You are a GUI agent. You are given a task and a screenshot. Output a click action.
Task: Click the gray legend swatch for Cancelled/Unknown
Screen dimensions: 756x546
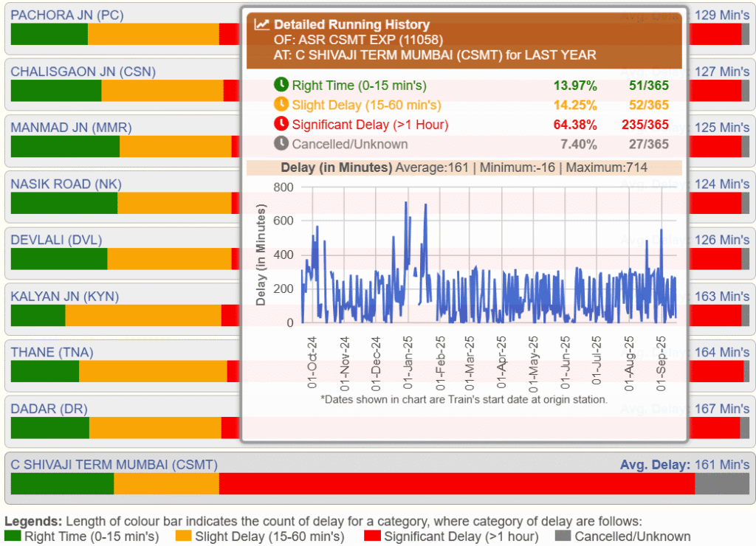563,536
